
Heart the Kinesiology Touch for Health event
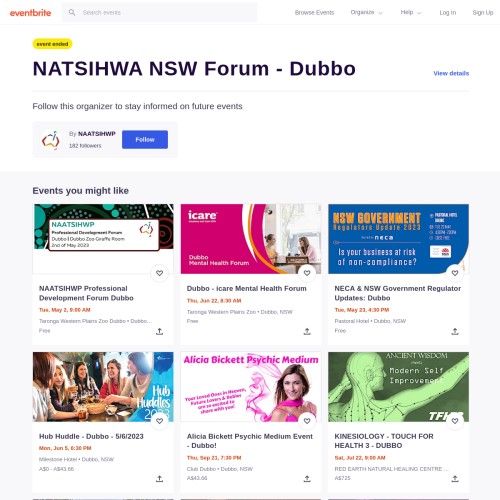pyautogui.click(x=455, y=421)
